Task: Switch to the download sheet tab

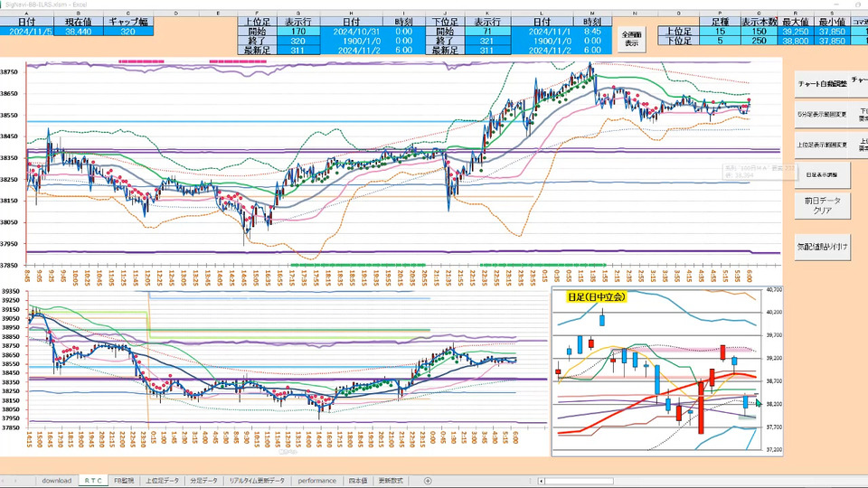Action: tap(56, 481)
